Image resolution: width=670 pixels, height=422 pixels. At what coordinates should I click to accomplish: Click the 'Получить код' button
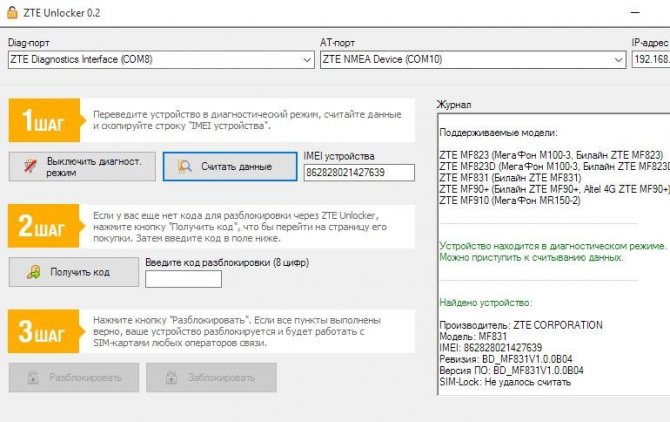(73, 272)
